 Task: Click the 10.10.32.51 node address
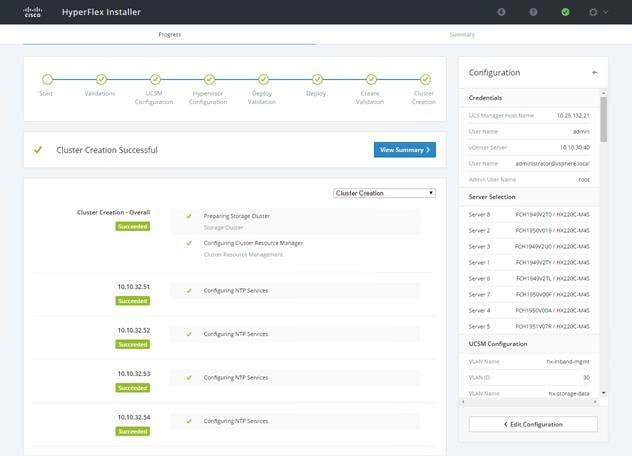tap(134, 287)
